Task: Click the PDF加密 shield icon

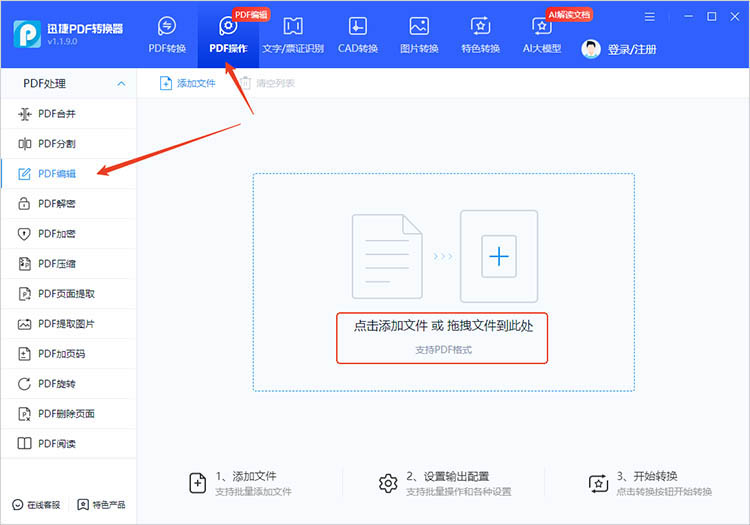Action: click(24, 234)
